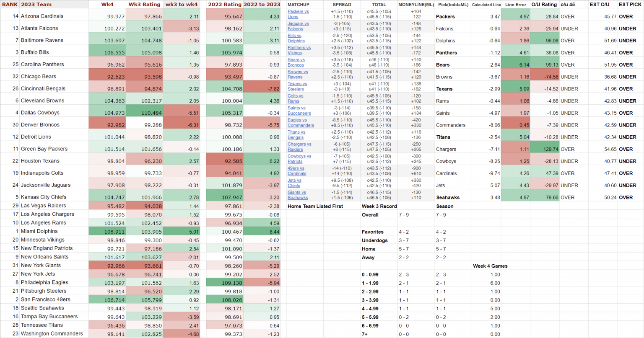The width and height of the screenshot is (644, 338).
Task: Select the Dallas Cowboys team cell
Action: pyautogui.click(x=54, y=113)
